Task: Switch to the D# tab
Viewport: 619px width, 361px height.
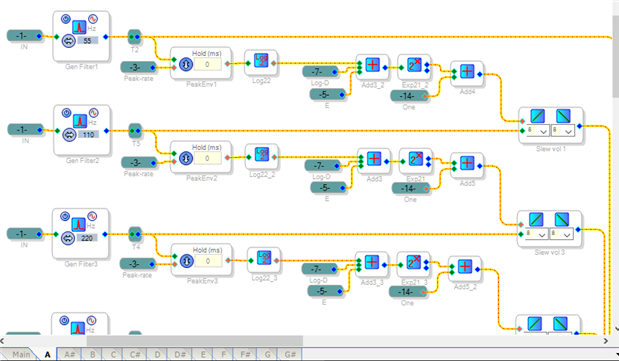Action: 180,354
